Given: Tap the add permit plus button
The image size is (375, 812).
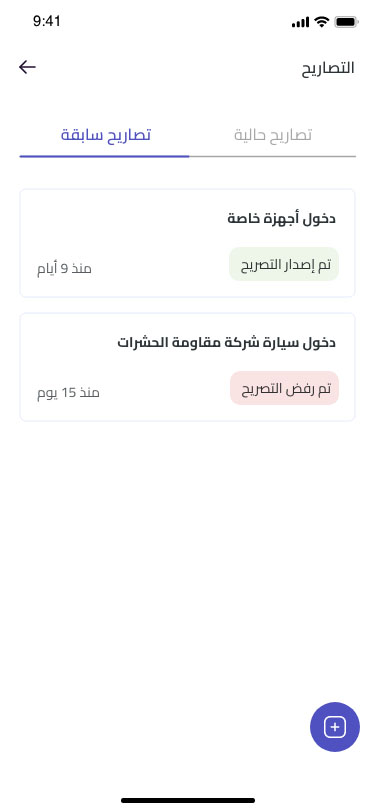Looking at the screenshot, I should [335, 727].
